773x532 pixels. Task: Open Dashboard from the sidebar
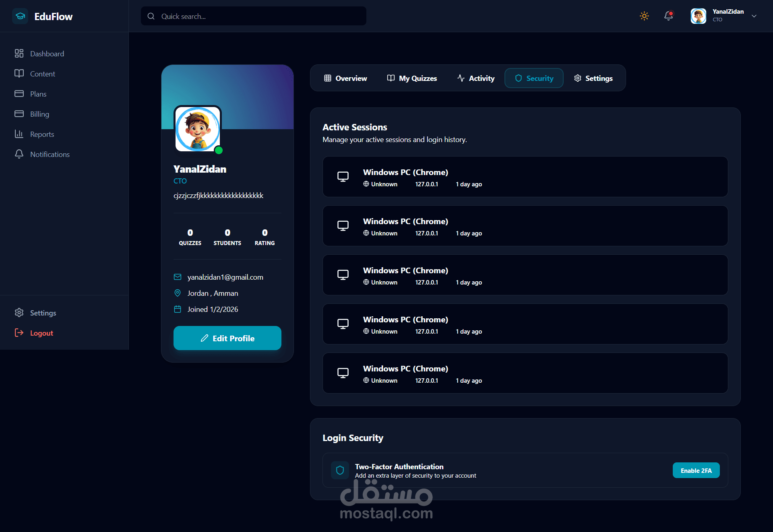coord(47,54)
